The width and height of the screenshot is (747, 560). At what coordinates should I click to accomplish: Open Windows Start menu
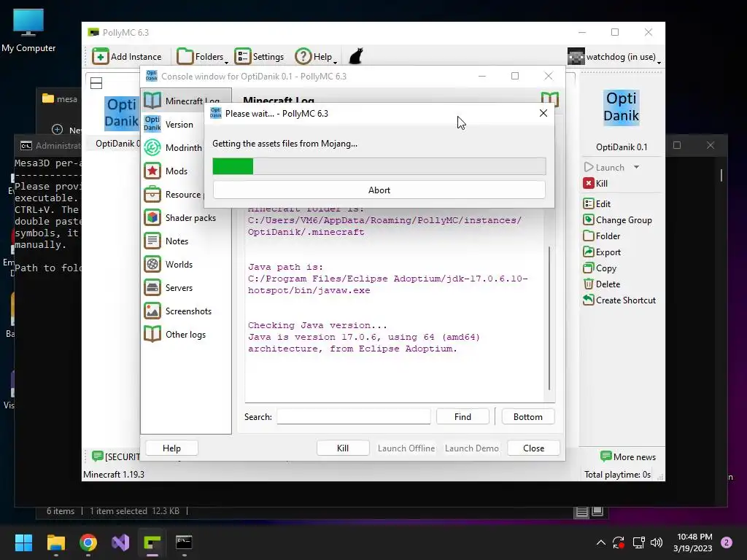23,542
